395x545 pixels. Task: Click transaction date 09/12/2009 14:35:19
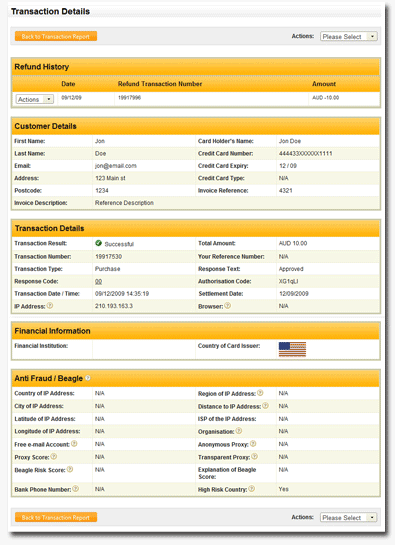(x=122, y=294)
